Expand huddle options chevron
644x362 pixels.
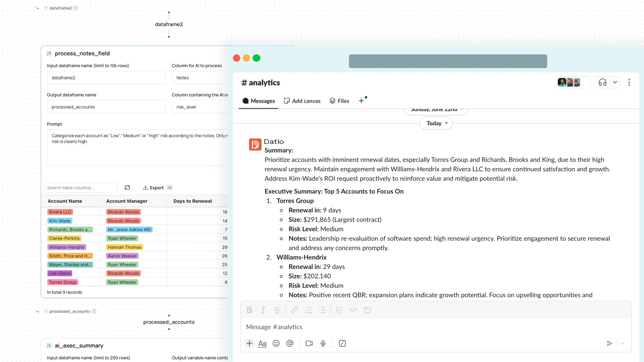click(x=615, y=83)
